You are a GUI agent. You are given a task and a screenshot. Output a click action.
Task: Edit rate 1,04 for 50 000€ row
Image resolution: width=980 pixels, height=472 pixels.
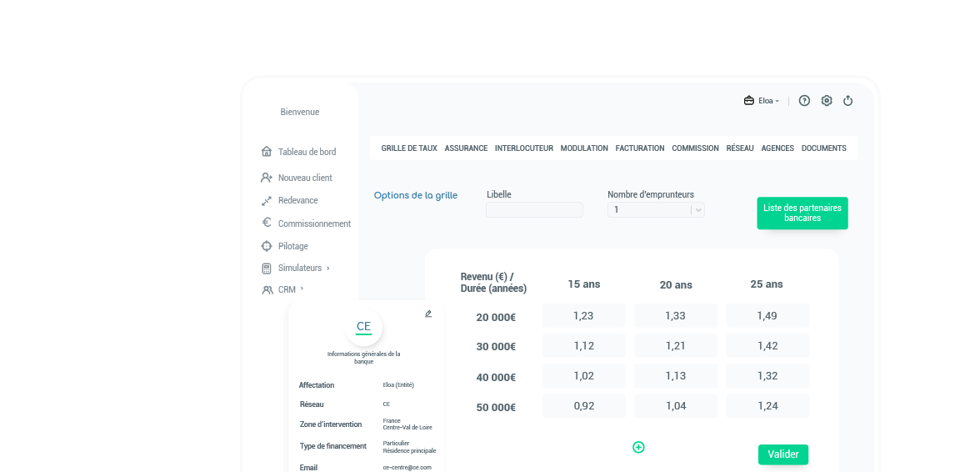tap(676, 406)
